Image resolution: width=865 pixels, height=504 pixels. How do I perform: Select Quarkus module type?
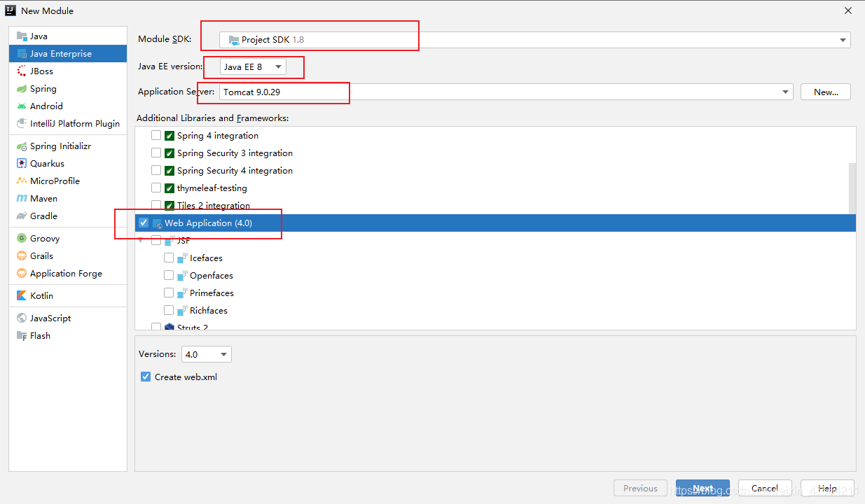click(68, 163)
